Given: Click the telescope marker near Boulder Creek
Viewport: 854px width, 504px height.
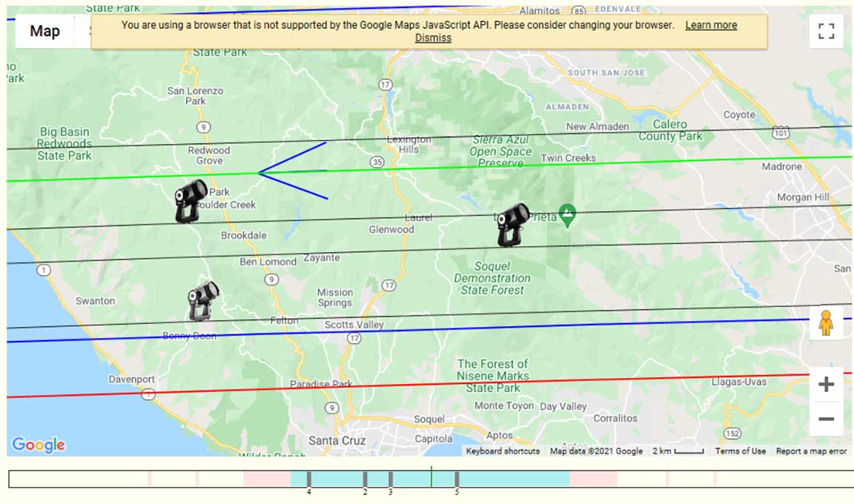Looking at the screenshot, I should (191, 202).
